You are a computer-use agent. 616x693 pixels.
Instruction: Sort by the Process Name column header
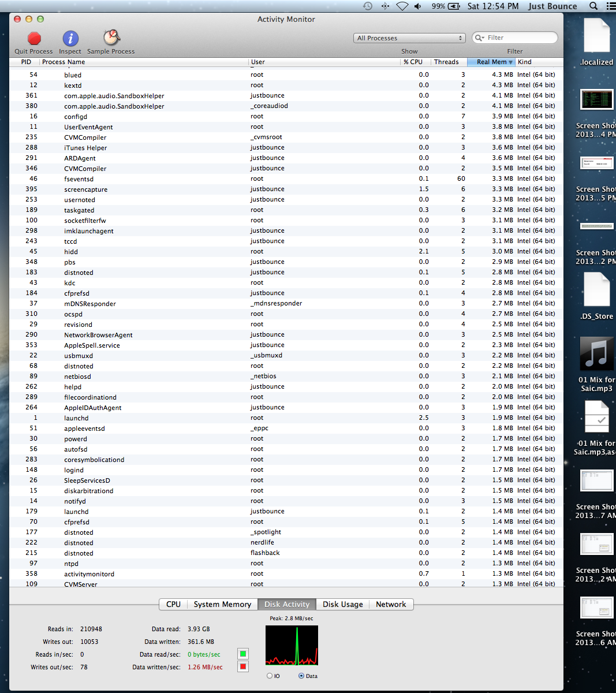[144, 62]
